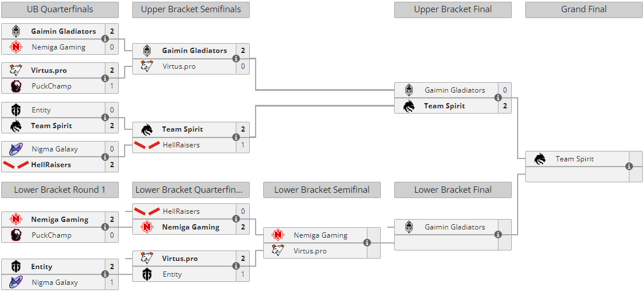Select the UB Quarterfinals header
Screen dimensions: 644x293
[x=60, y=9]
